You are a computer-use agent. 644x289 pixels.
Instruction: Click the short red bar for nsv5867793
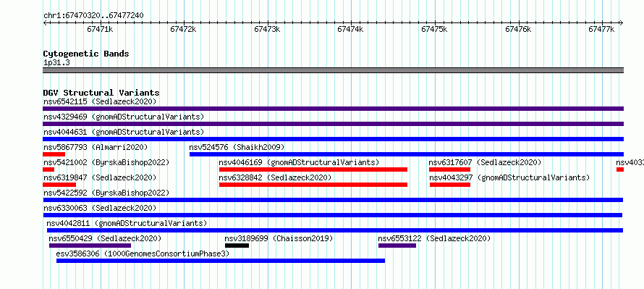(x=54, y=154)
